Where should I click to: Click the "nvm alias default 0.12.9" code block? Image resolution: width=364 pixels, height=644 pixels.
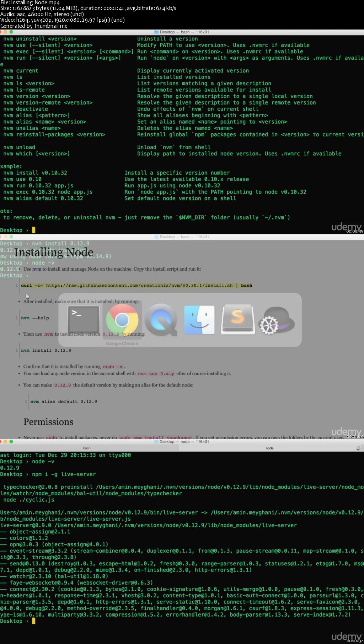pos(64,401)
